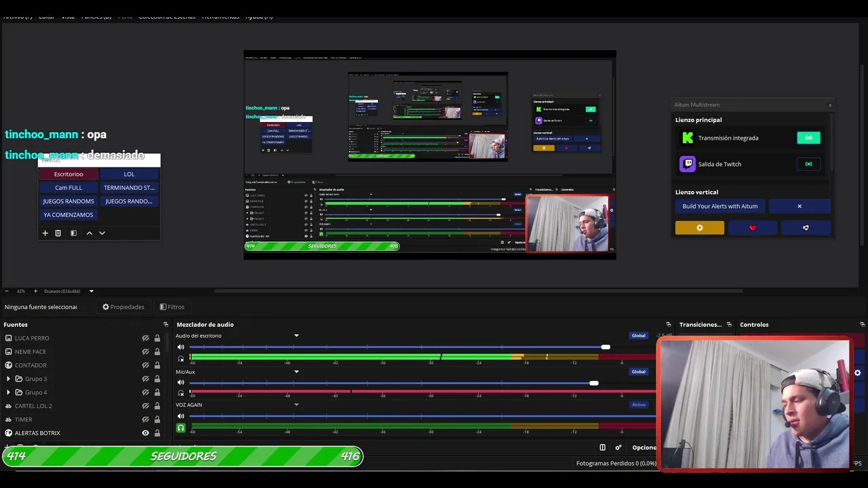Open Filtros for the source
Viewport: 868px width, 488px height.
click(172, 307)
